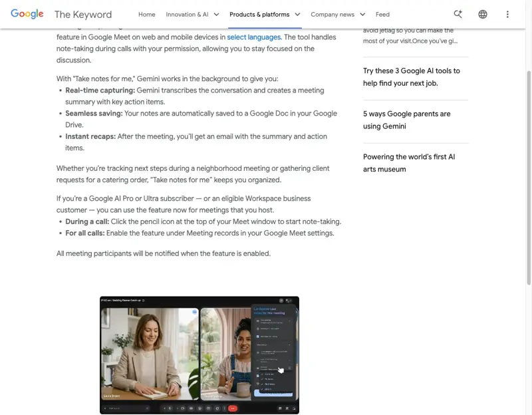
Task: Open 'Try these 3 Google AI tools' article
Action: [x=411, y=77]
